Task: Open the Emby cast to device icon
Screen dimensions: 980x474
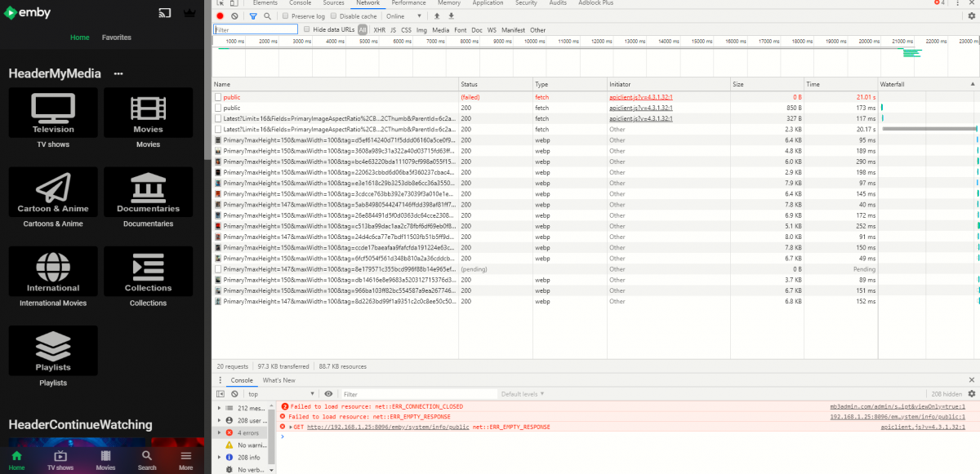Action: pos(165,13)
